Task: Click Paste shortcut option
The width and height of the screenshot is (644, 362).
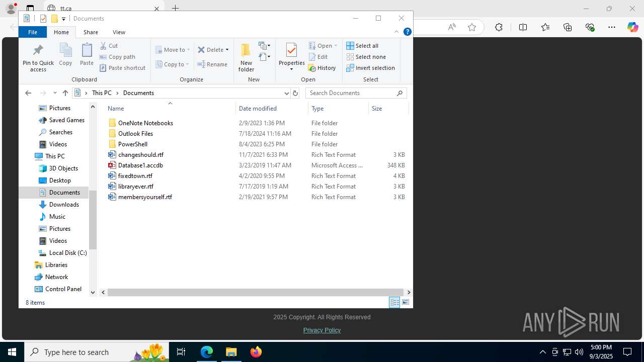Action: [123, 68]
